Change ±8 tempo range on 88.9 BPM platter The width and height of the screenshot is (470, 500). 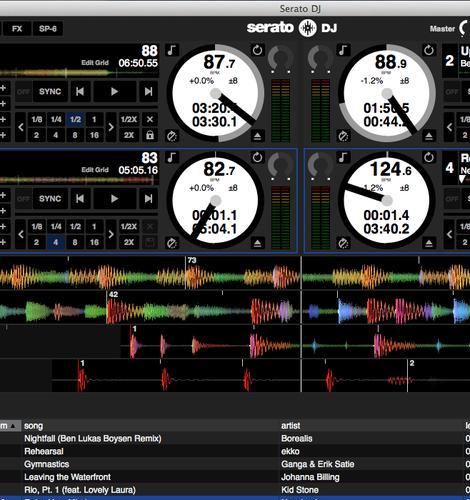click(x=405, y=81)
